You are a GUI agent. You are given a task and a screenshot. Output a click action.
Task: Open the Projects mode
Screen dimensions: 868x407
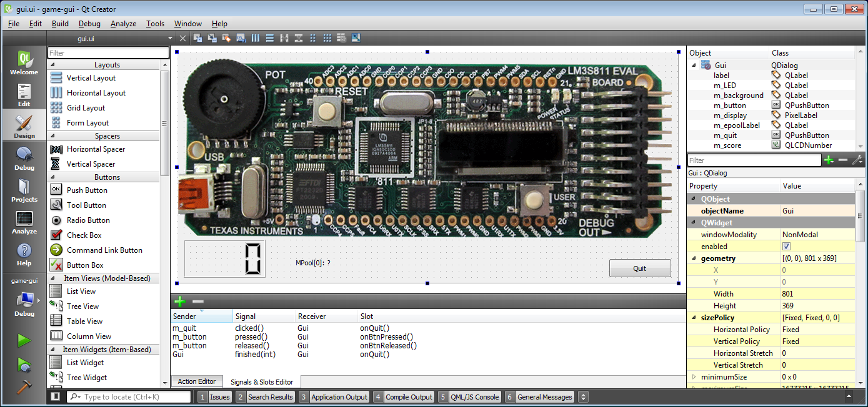(x=24, y=190)
